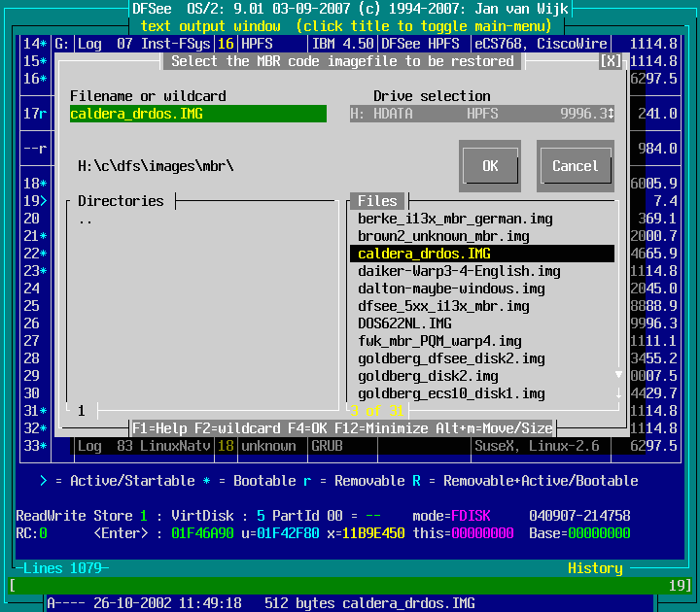Click the History label
The width and height of the screenshot is (700, 612).
pos(595,568)
